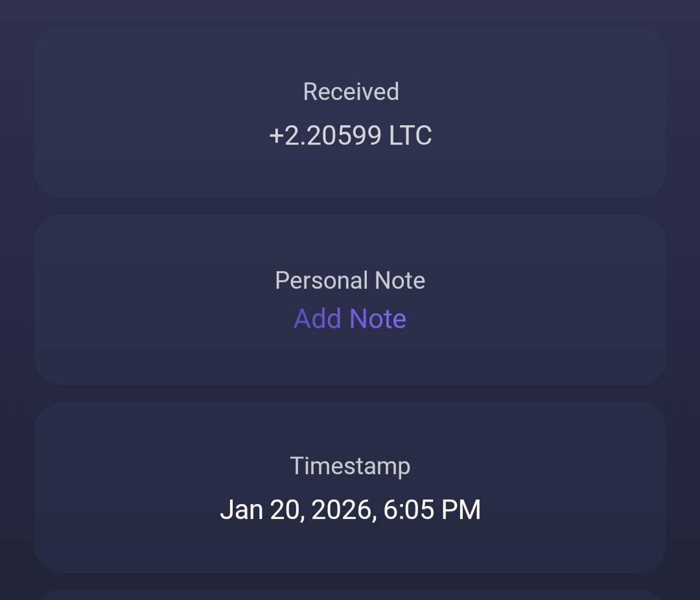Tap the plus sign before the amount

click(276, 136)
